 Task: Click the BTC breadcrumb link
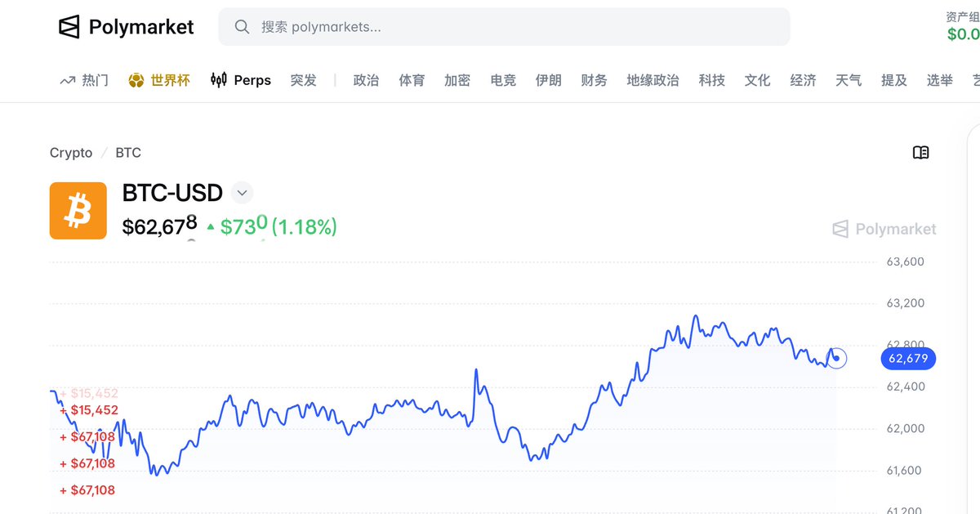[128, 153]
